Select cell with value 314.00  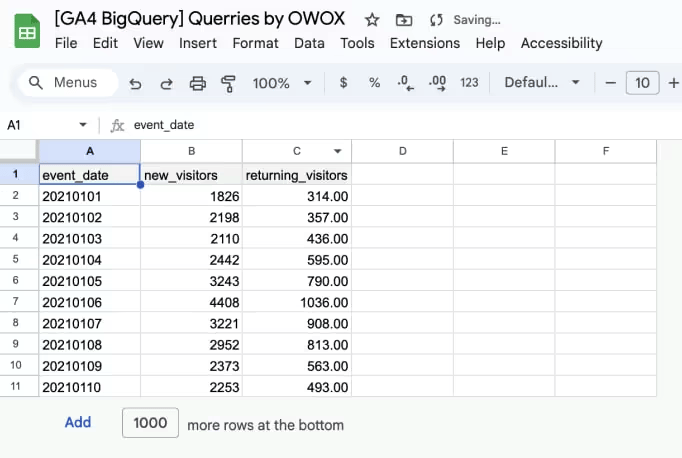click(x=297, y=196)
